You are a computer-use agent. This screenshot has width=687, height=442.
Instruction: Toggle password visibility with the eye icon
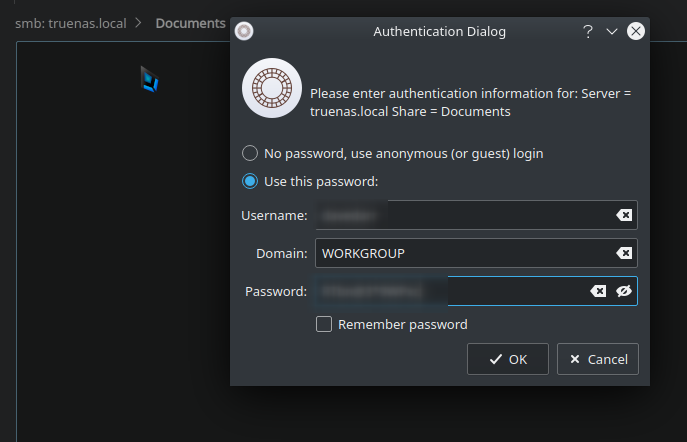click(x=623, y=291)
